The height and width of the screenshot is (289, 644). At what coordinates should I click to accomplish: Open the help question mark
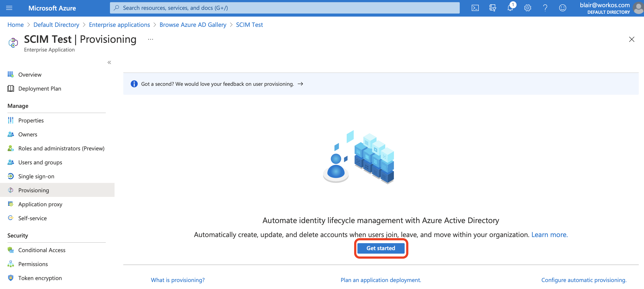coord(545,8)
